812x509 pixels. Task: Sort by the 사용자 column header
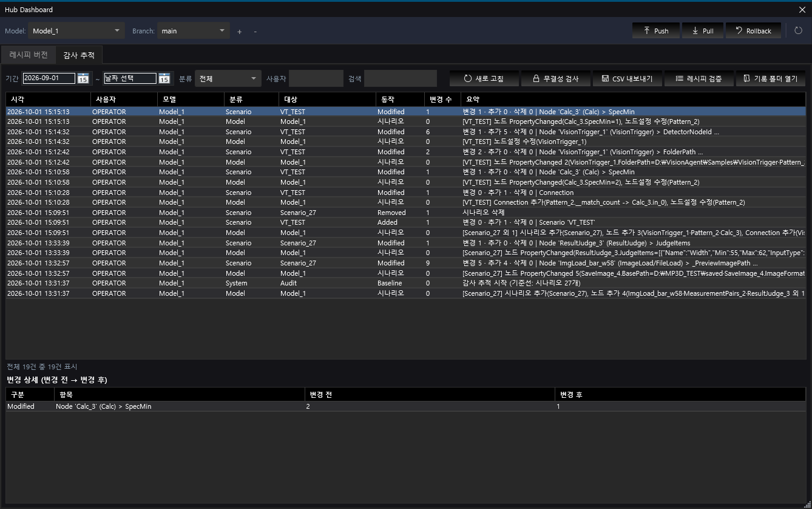pos(124,98)
